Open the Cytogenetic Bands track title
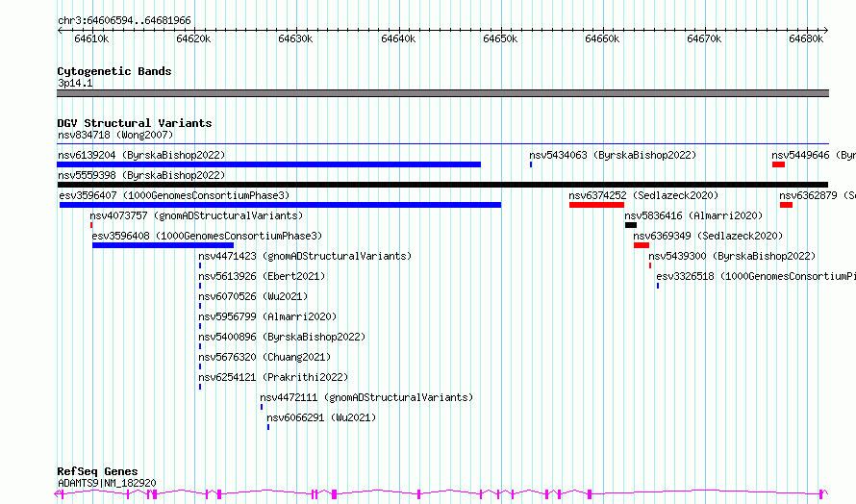 click(114, 71)
